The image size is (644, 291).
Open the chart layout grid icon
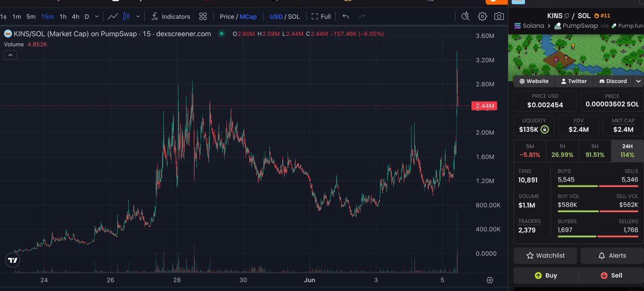[203, 17]
